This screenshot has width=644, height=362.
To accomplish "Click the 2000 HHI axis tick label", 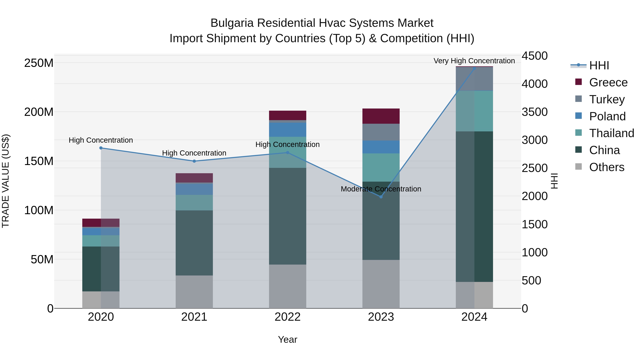I will tap(535, 196).
